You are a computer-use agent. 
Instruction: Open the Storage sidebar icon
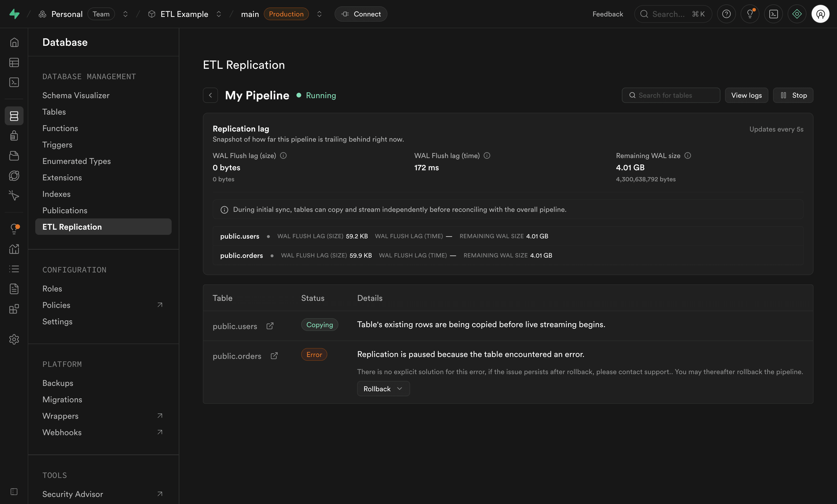click(14, 156)
